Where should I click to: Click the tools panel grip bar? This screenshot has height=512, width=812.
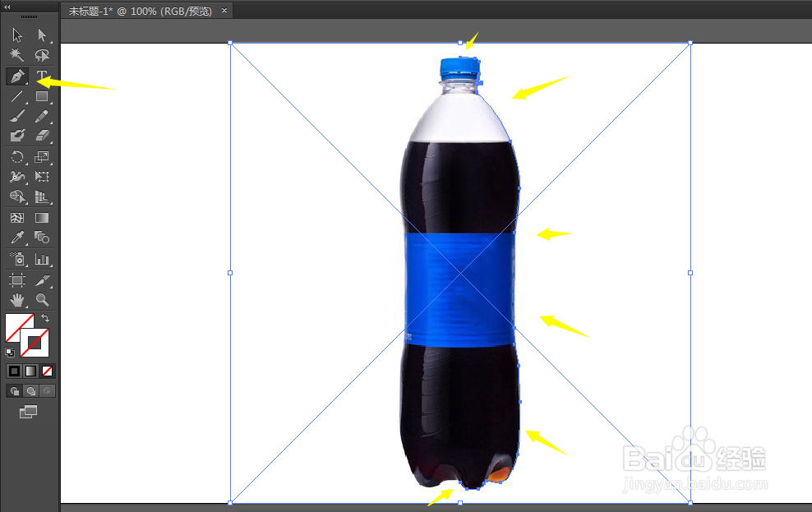click(29, 17)
